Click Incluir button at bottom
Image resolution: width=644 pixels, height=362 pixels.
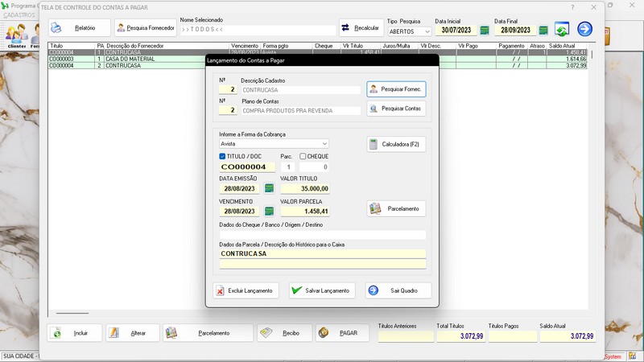pos(75,333)
